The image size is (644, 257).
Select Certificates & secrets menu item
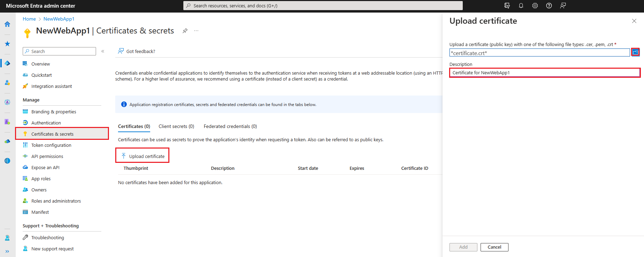click(x=62, y=134)
